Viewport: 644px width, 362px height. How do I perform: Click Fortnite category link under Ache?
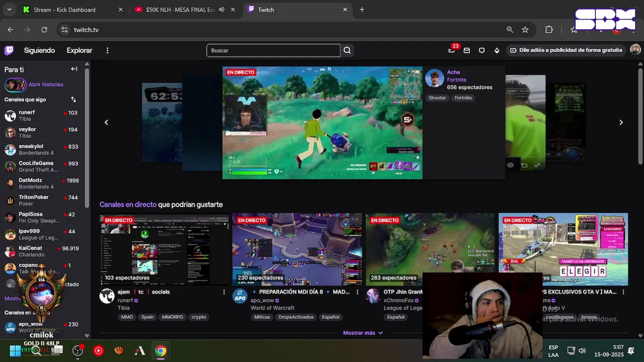click(x=457, y=80)
